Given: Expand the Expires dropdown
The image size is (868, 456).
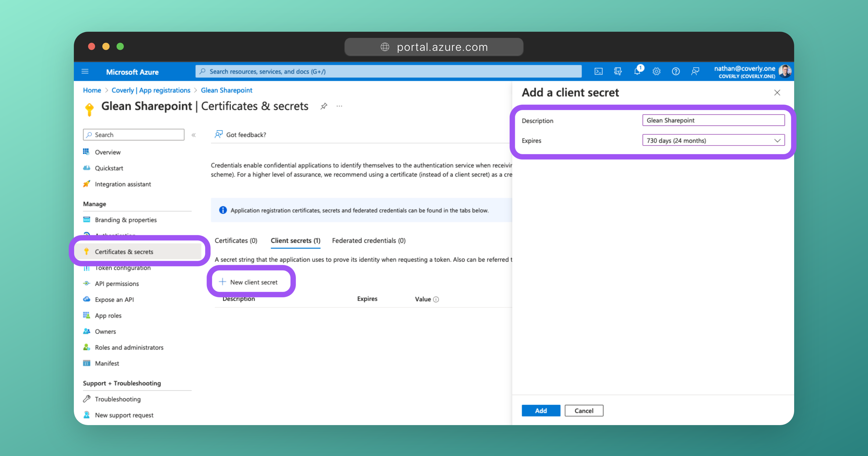Looking at the screenshot, I should coord(713,140).
